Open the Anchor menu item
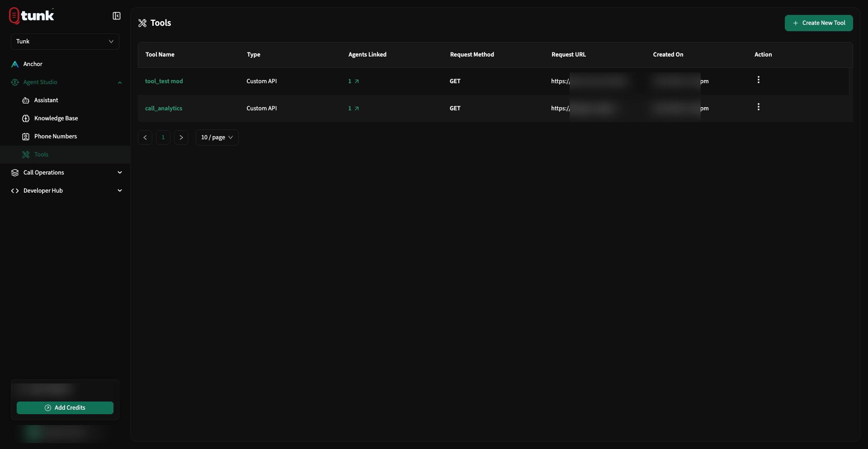The image size is (868, 449). [65, 64]
